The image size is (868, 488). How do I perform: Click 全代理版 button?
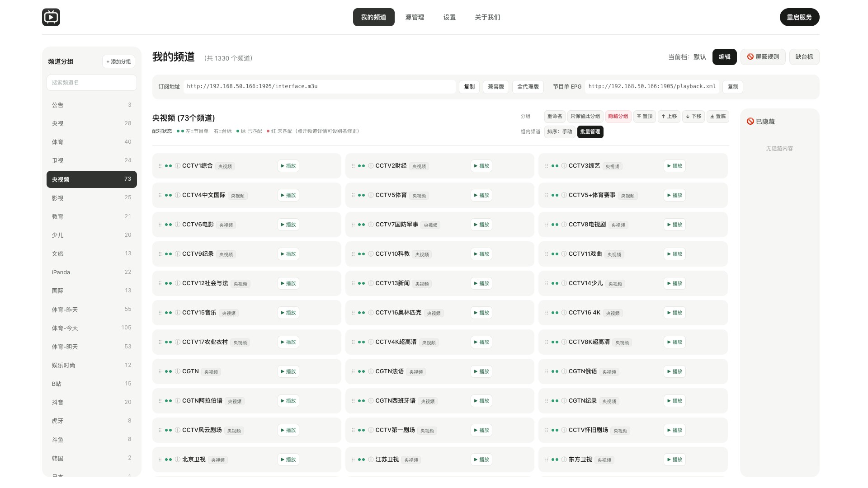coord(528,87)
